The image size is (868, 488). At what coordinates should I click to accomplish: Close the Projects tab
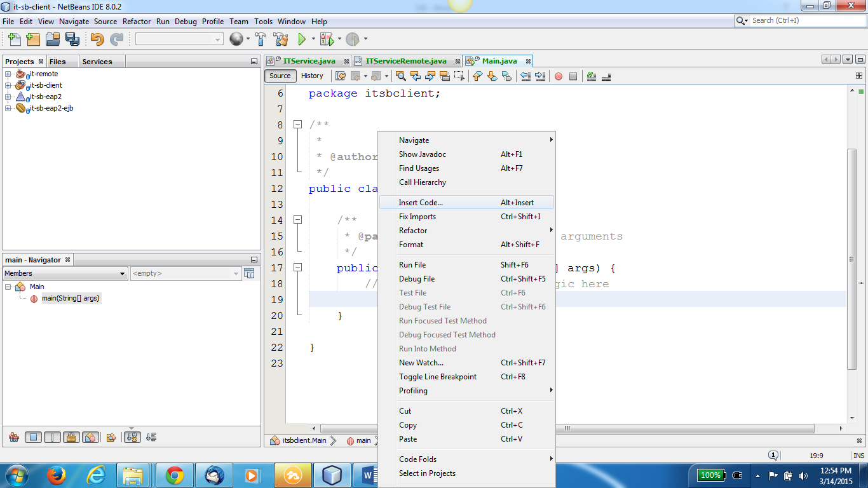pos(41,62)
